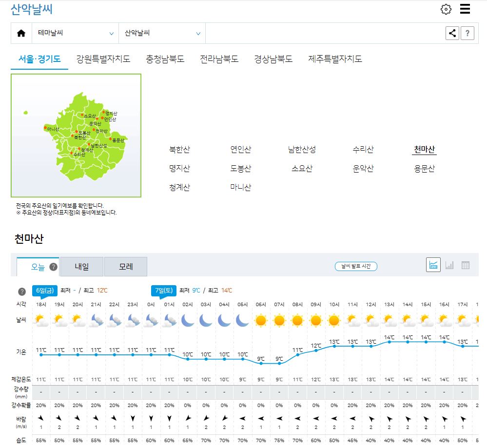Click the 12시 wind direction arrow
Screen dimensions: 487x448
[371, 418]
